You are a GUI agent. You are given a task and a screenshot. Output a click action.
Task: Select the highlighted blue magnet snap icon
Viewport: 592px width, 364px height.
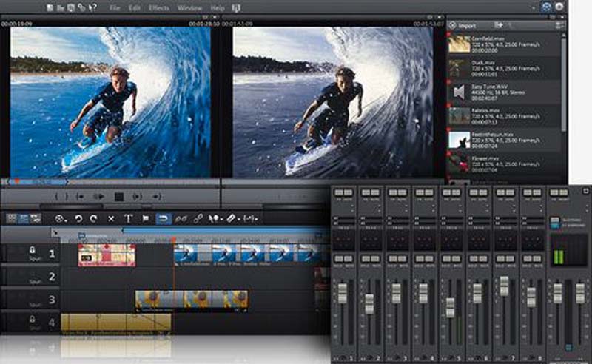(x=163, y=219)
